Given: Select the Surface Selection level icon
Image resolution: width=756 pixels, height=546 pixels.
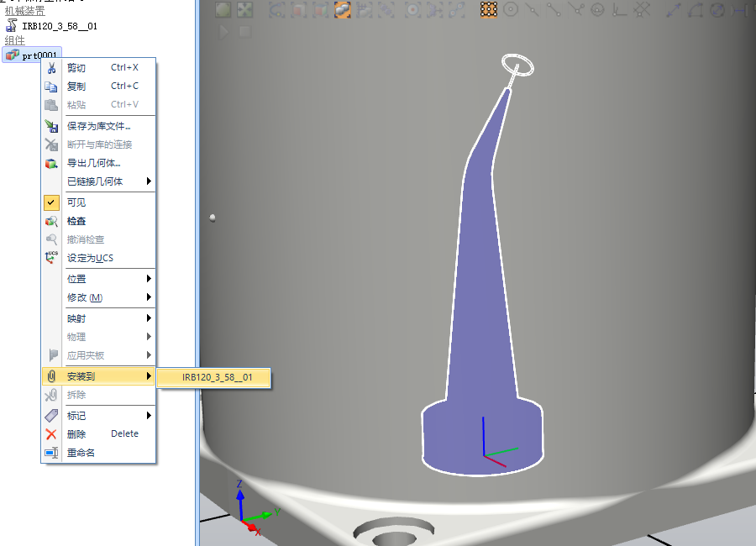Looking at the screenshot, I should 298,9.
